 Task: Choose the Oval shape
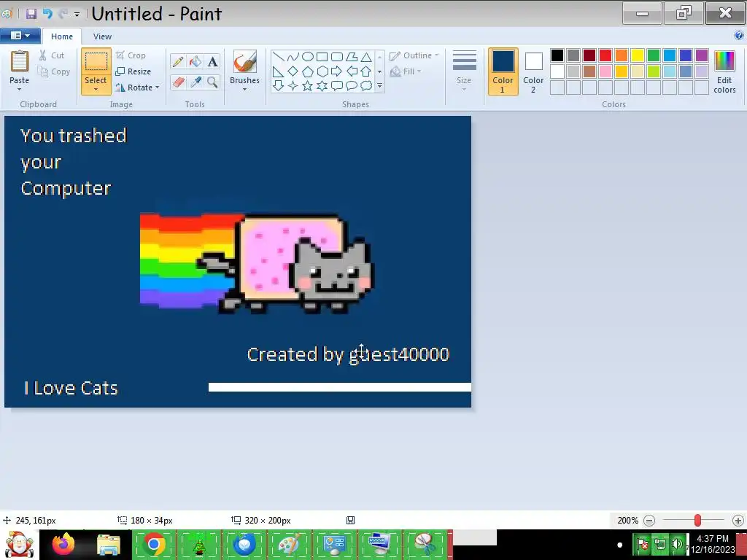tap(308, 57)
